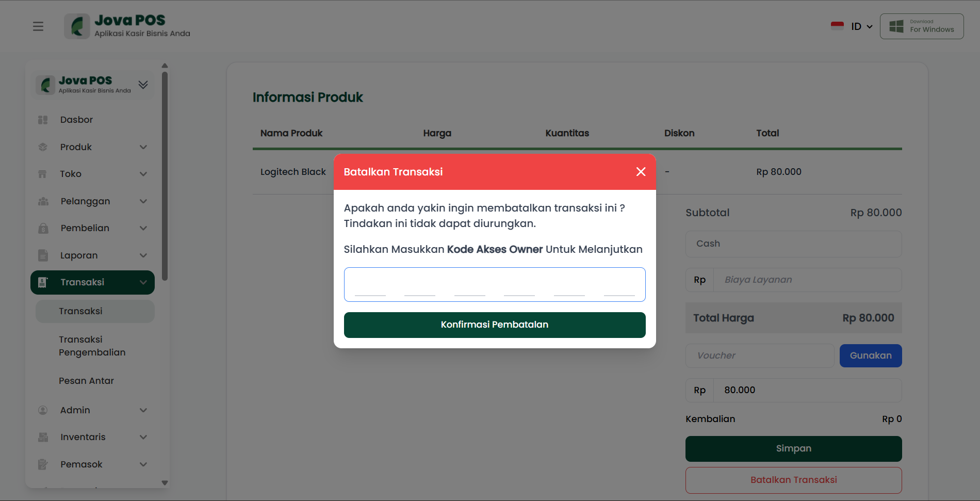The image size is (980, 501).
Task: Collapse the Jova POS sidebar double chevron
Action: pos(143,85)
